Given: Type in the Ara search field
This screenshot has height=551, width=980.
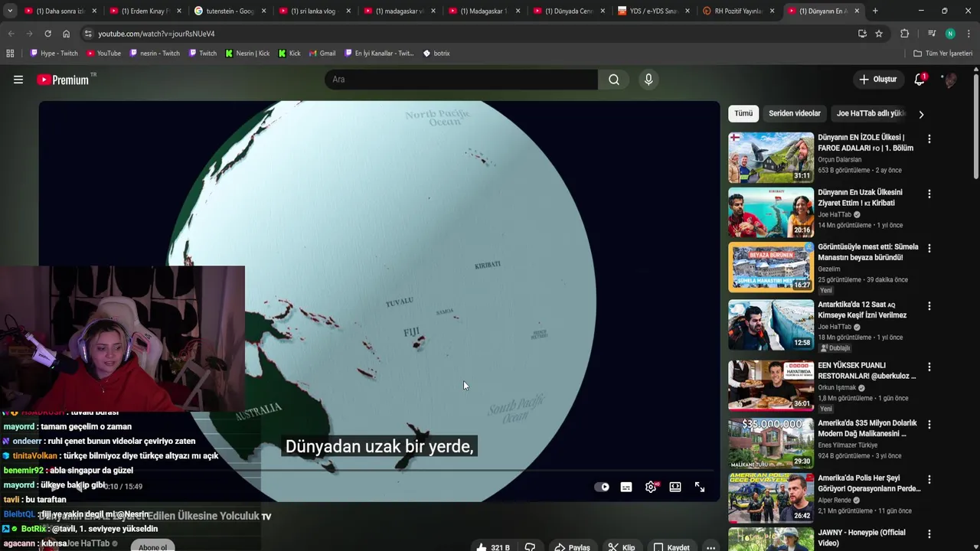Looking at the screenshot, I should 461,80.
